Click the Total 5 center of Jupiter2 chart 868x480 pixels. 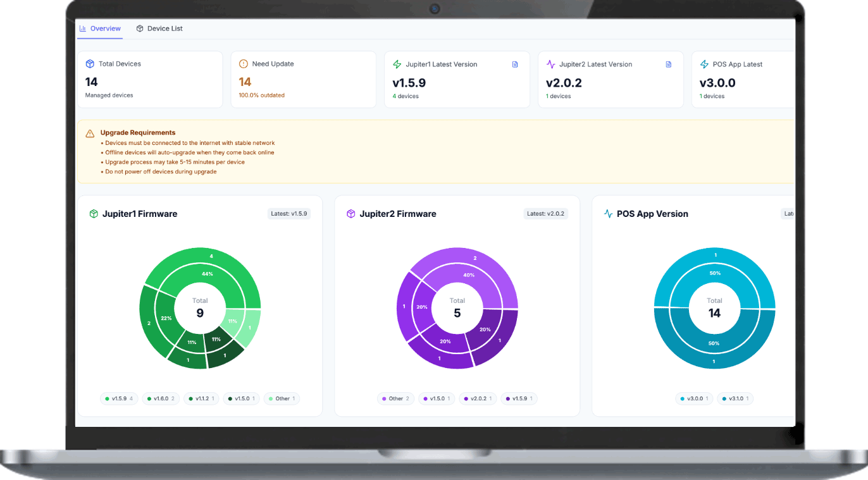[457, 308]
